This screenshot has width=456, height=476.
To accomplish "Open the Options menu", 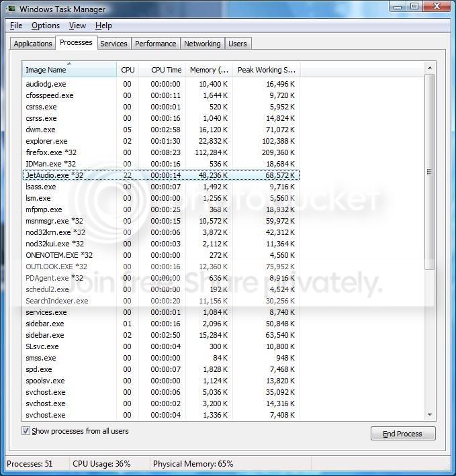I will tap(46, 26).
